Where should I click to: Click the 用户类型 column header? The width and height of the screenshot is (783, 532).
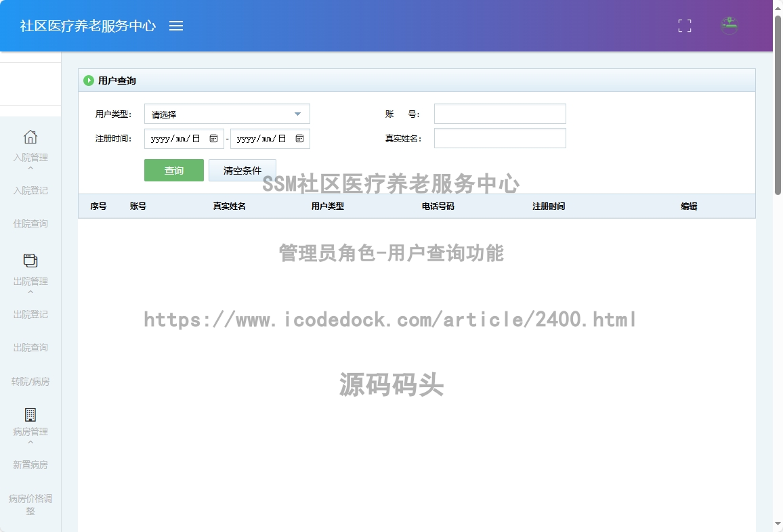[x=328, y=206]
